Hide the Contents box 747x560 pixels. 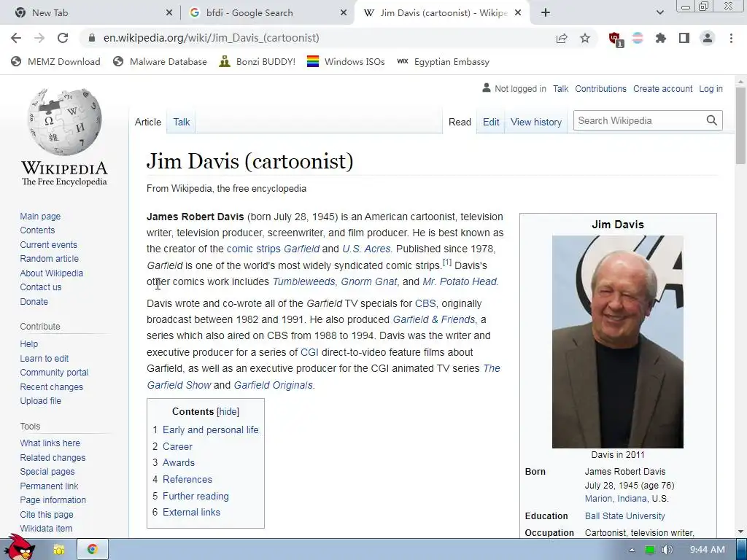point(228,411)
